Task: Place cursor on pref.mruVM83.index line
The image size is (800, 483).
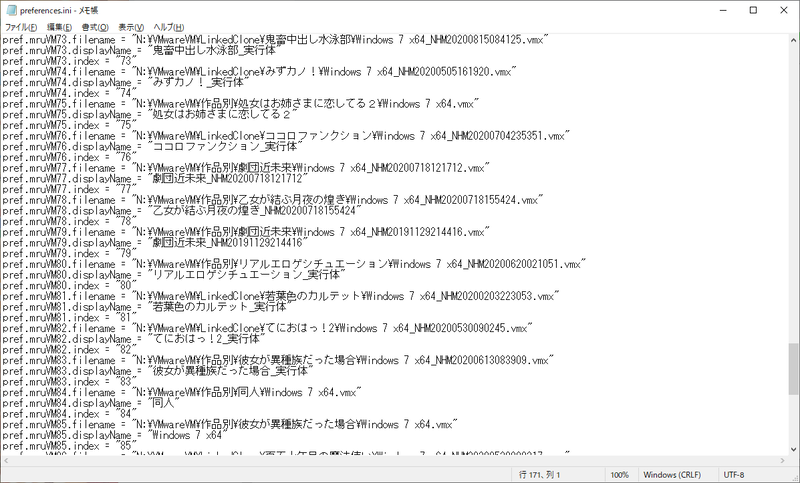Action: [70, 383]
